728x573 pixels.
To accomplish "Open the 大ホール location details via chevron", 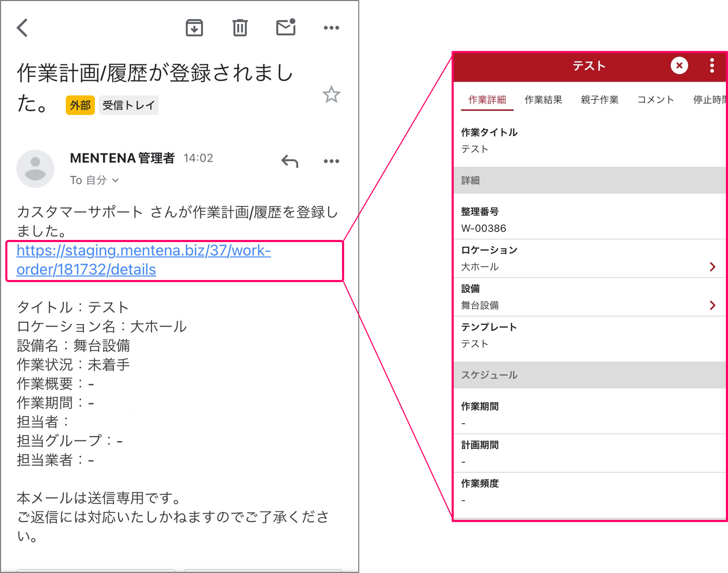I will coord(712,267).
